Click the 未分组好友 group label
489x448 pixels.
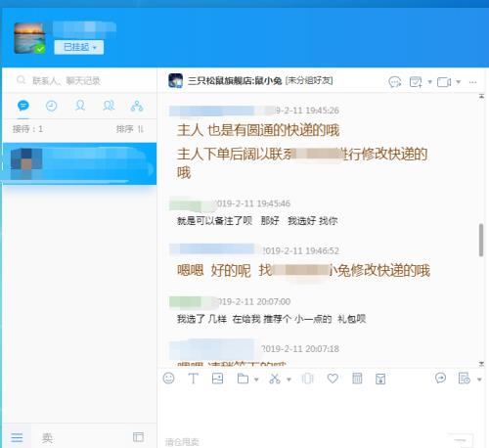[309, 80]
